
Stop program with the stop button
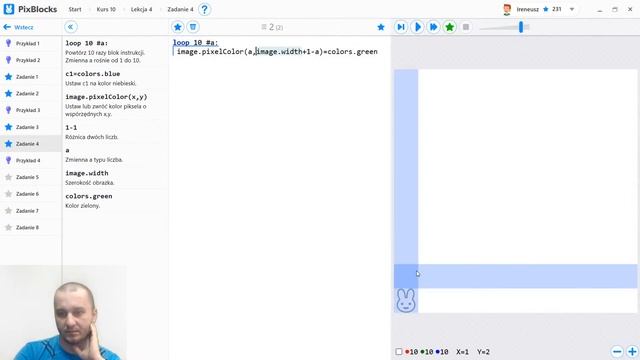point(466,27)
